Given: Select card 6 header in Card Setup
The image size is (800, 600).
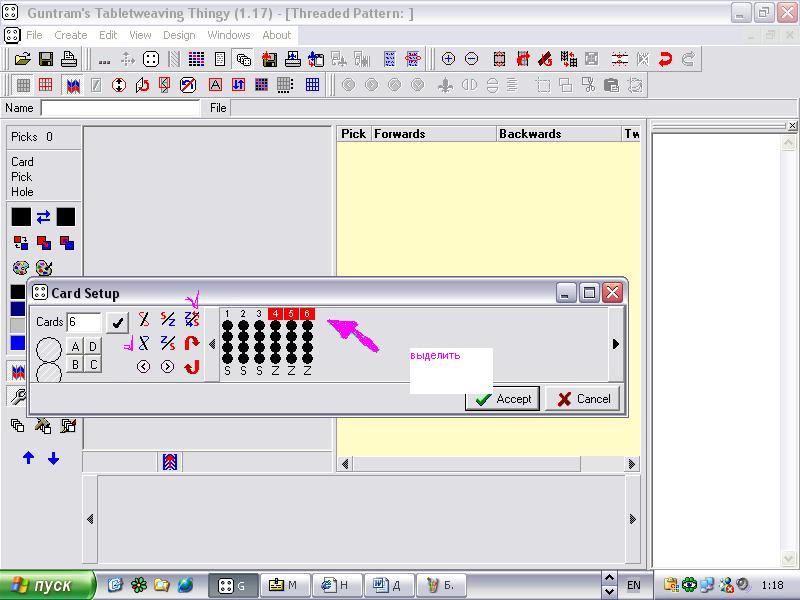Looking at the screenshot, I should [x=307, y=313].
